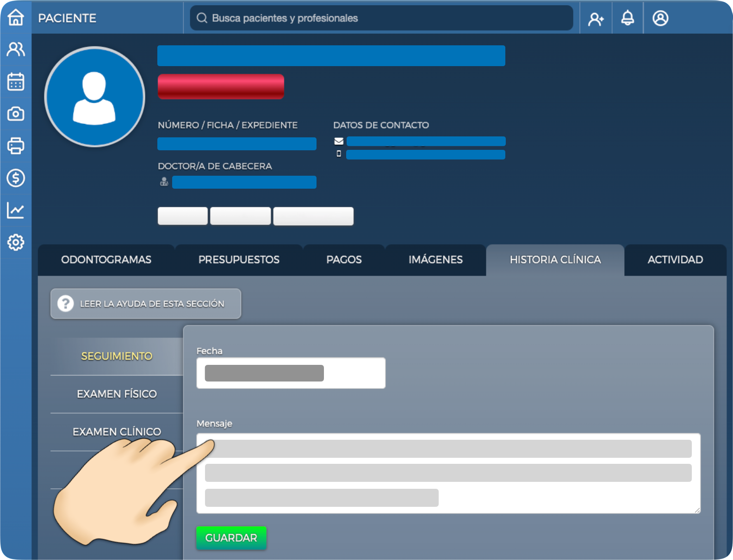This screenshot has height=560, width=733.
Task: Switch to the IMÁGENES tab
Action: point(435,260)
